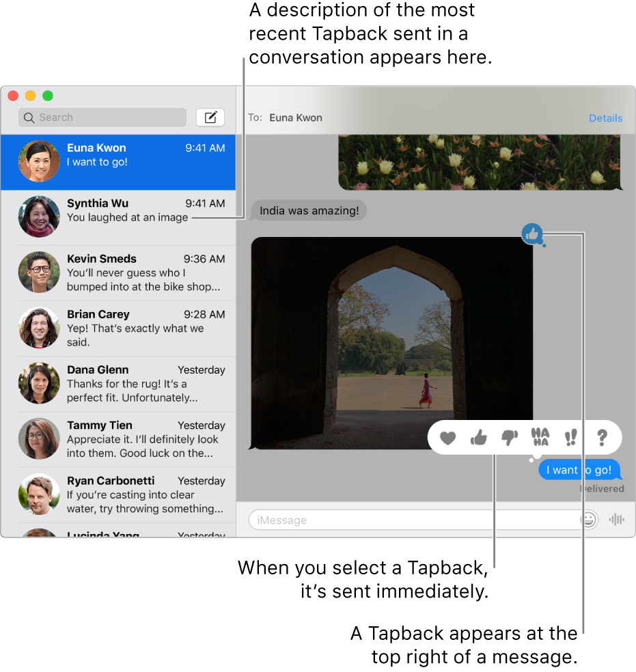Screen dimensions: 636x672
Task: Click the magnifier icon in Search
Action: pyautogui.click(x=29, y=117)
